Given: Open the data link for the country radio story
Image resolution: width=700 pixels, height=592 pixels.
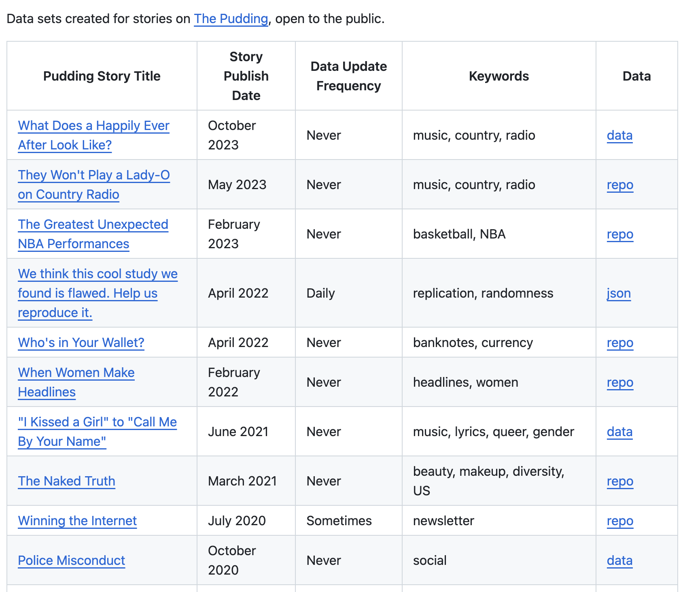Looking at the screenshot, I should [x=619, y=135].
